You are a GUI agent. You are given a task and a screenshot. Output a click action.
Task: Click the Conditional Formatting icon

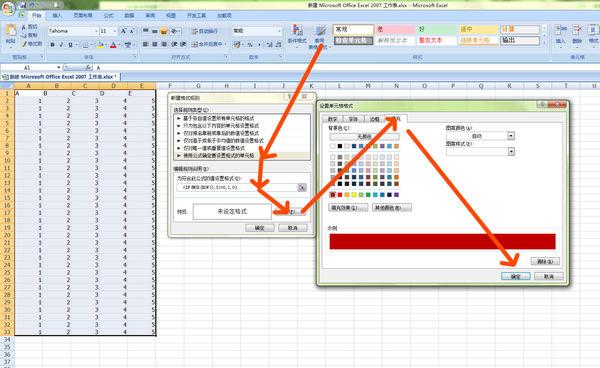tap(297, 30)
